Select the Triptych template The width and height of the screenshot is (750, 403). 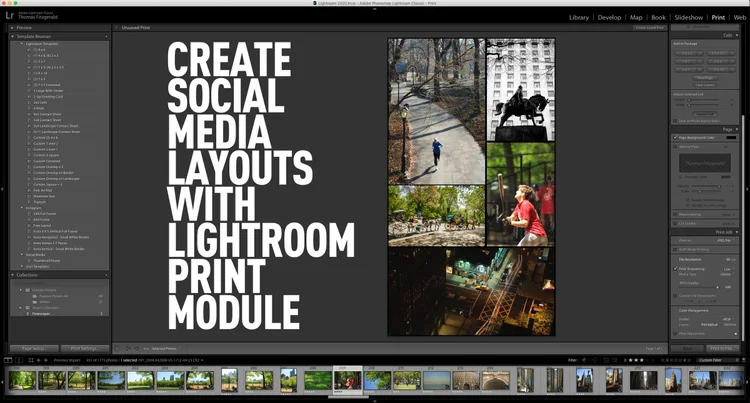[x=39, y=202]
